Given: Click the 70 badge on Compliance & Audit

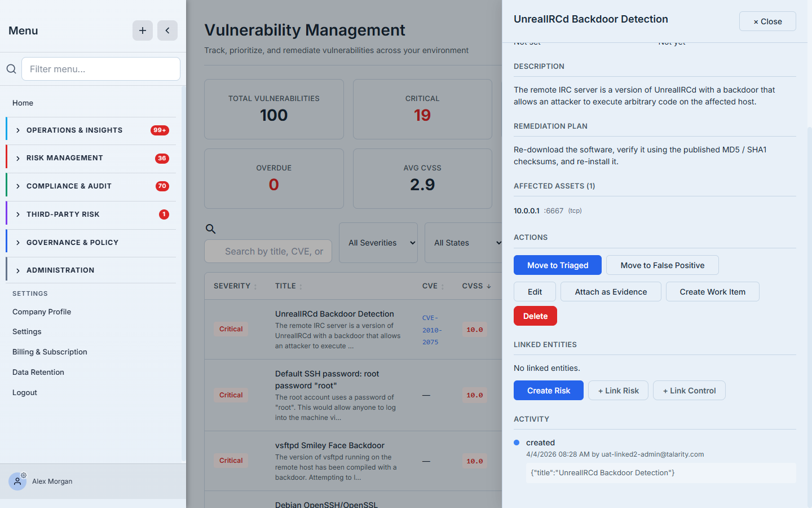Looking at the screenshot, I should pos(162,186).
